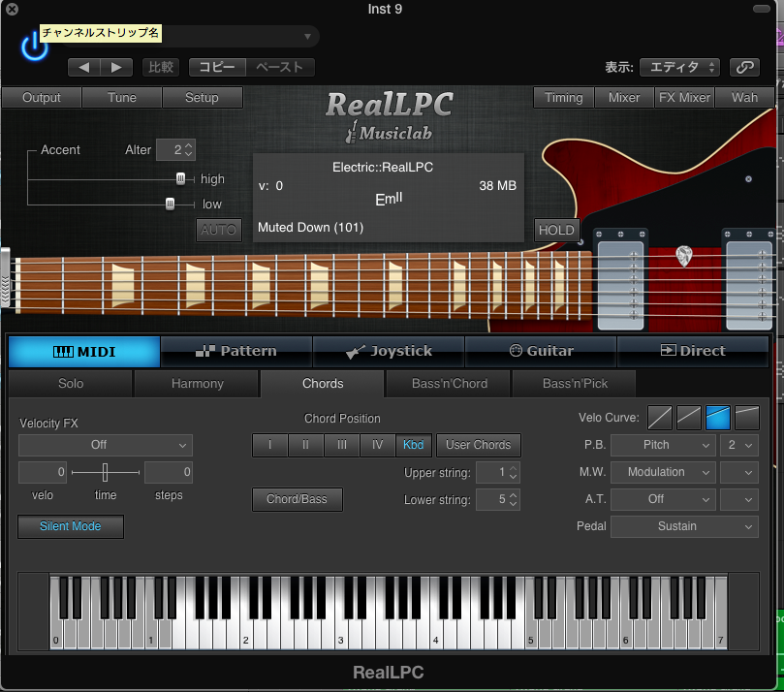
Task: Select chord position III
Action: pyautogui.click(x=341, y=445)
